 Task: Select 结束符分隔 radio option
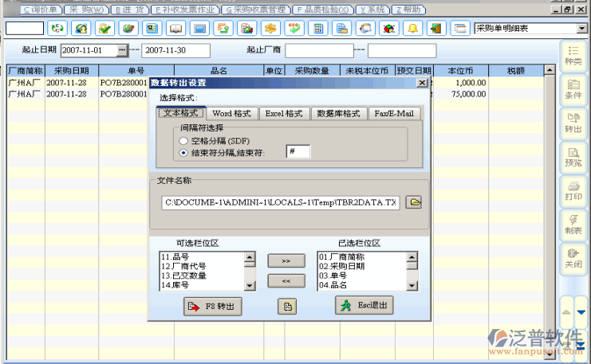point(184,152)
